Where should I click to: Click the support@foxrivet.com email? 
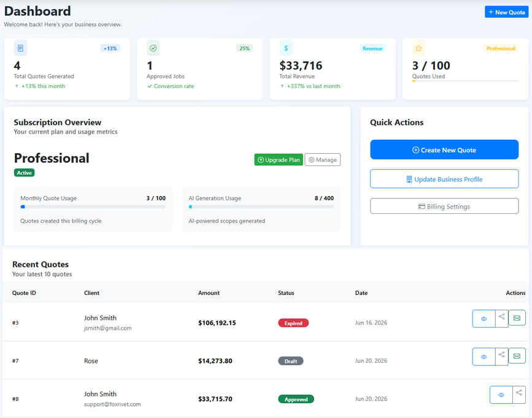112,404
